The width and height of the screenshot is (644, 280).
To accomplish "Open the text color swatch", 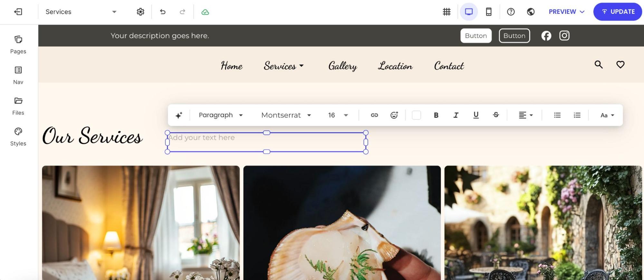I will [x=416, y=115].
